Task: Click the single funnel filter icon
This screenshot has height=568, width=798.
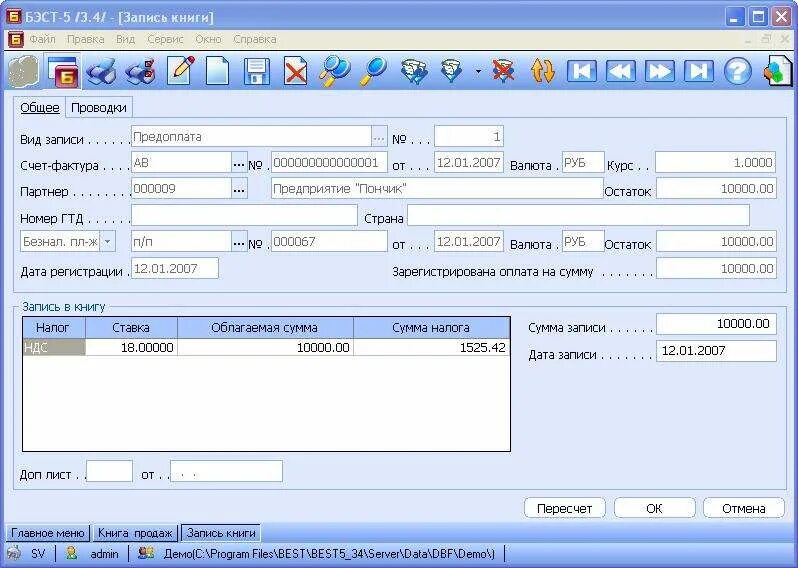Action: (451, 71)
